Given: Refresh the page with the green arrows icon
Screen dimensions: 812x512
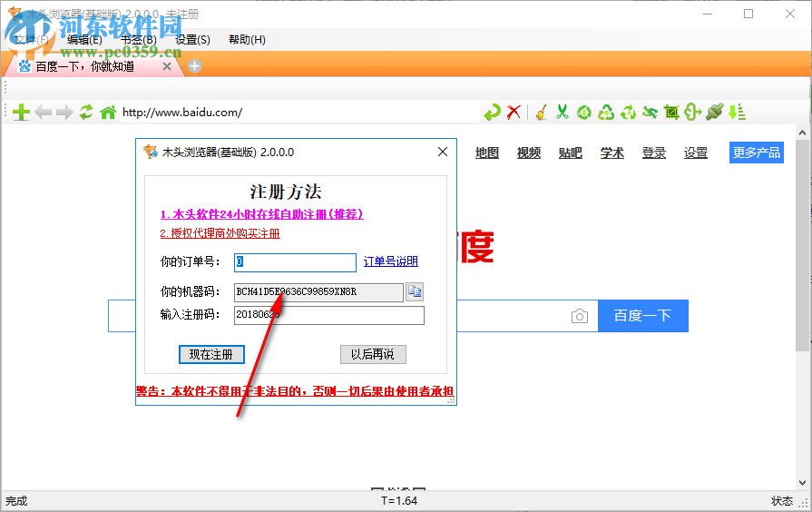Looking at the screenshot, I should 86,112.
